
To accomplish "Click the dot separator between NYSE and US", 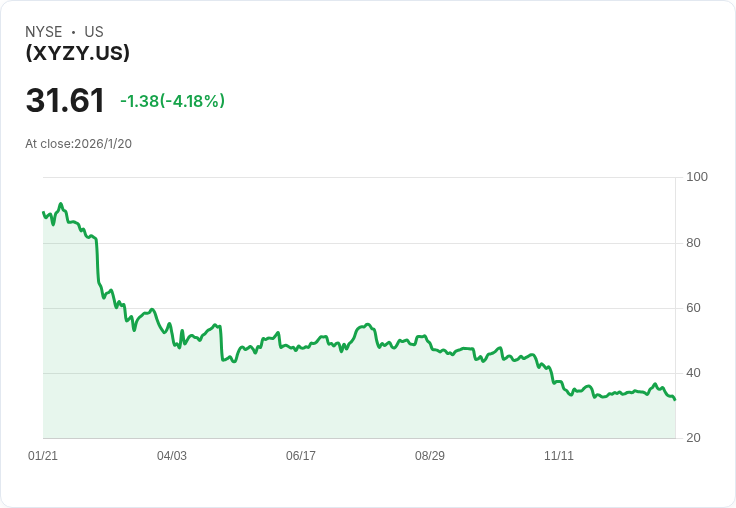I will [73, 32].
